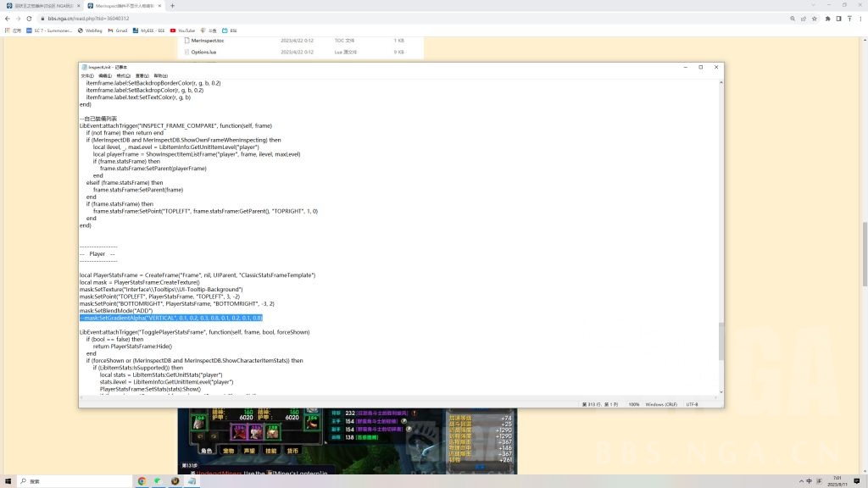Open the Notepad 格式(O) menu
The width and height of the screenshot is (868, 488).
pos(124,75)
